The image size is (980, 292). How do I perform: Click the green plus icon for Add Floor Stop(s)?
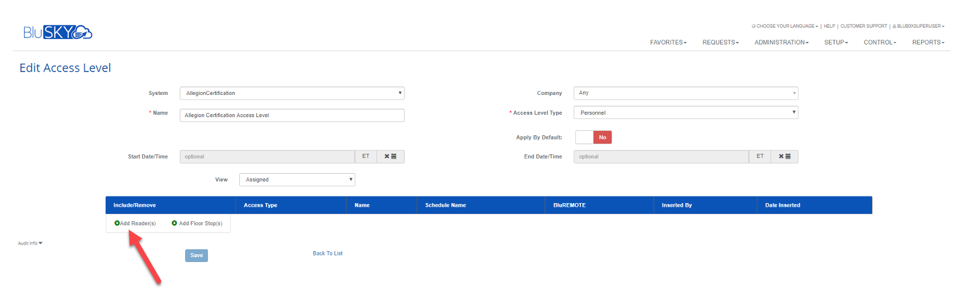174,223
